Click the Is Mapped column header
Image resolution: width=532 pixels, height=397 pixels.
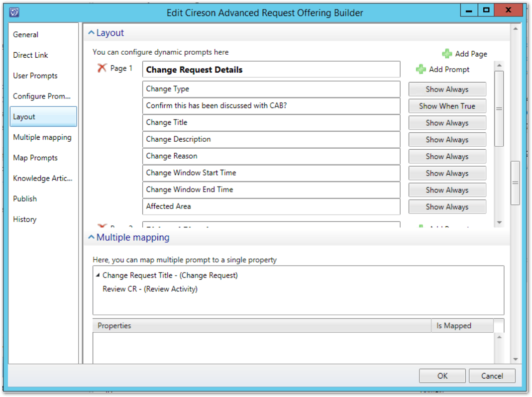(462, 326)
